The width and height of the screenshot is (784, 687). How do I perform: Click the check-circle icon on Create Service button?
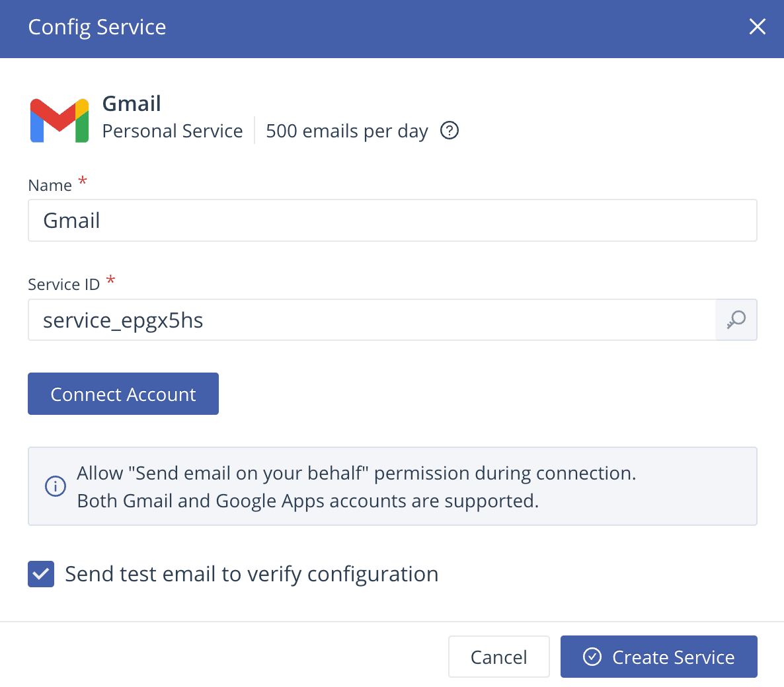pyautogui.click(x=590, y=657)
